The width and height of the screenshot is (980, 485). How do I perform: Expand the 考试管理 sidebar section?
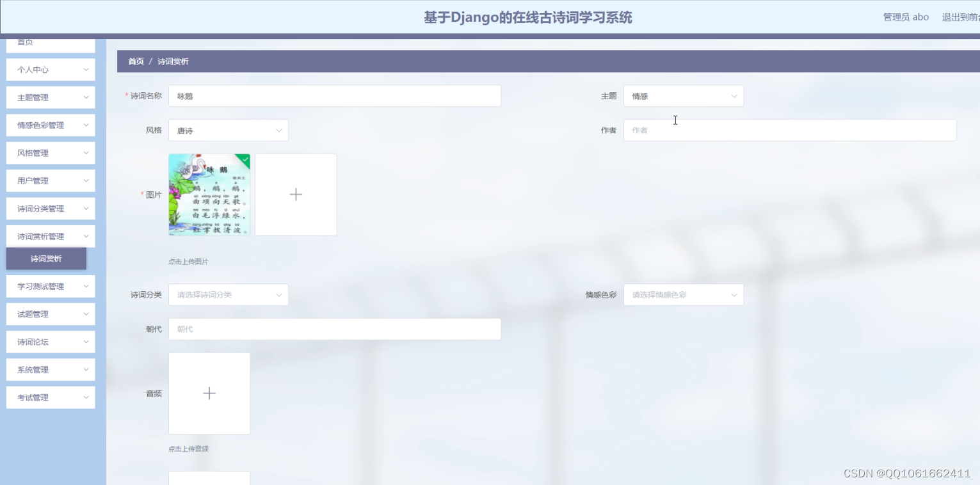(50, 397)
